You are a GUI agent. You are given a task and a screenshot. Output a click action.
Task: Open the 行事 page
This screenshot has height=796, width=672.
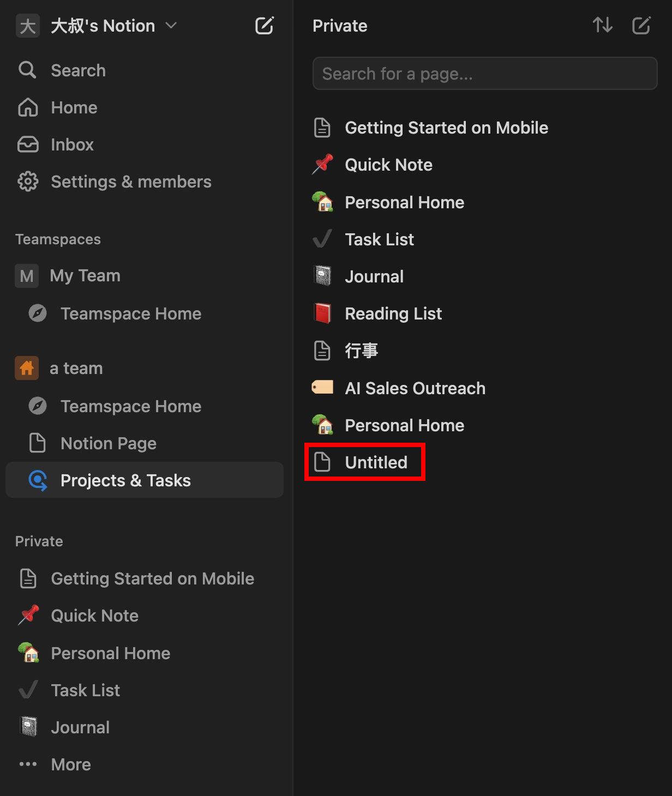361,351
